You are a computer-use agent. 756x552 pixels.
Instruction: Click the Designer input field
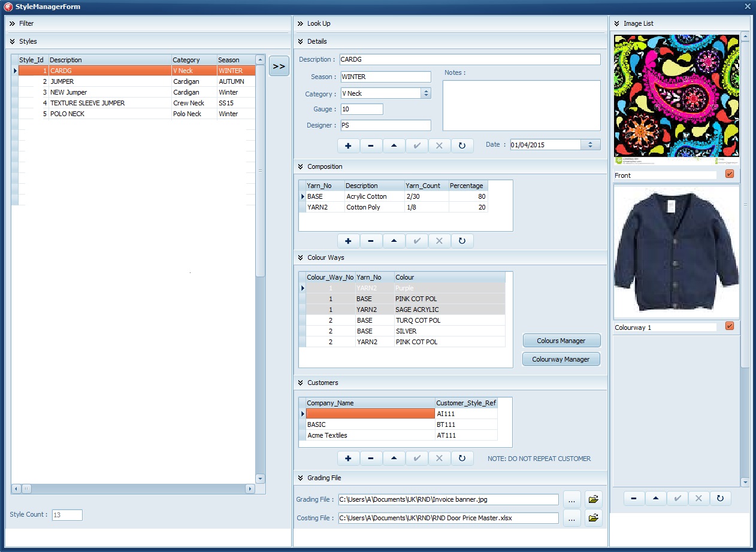[x=385, y=125]
